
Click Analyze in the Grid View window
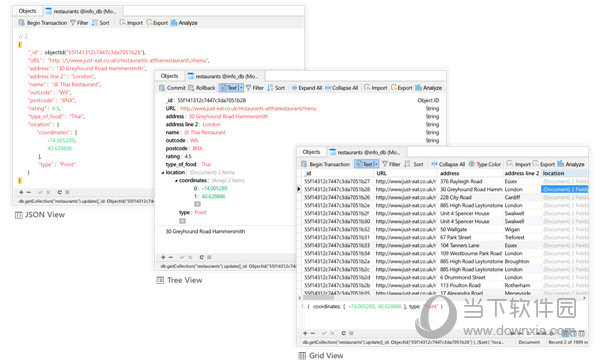coord(571,164)
